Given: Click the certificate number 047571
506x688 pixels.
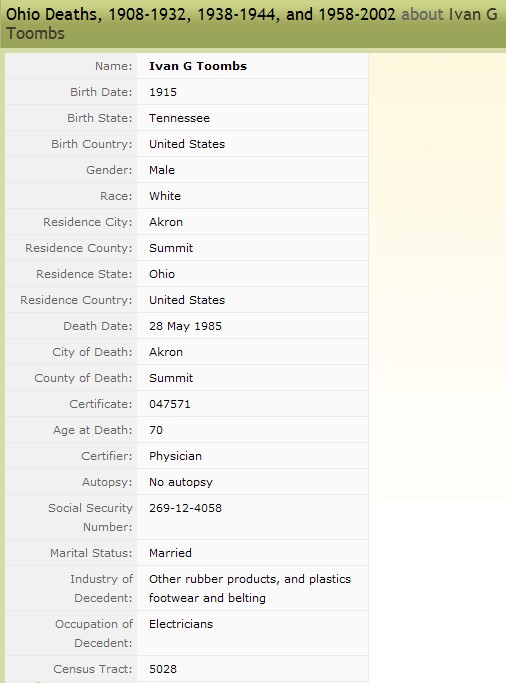Looking at the screenshot, I should tap(170, 404).
